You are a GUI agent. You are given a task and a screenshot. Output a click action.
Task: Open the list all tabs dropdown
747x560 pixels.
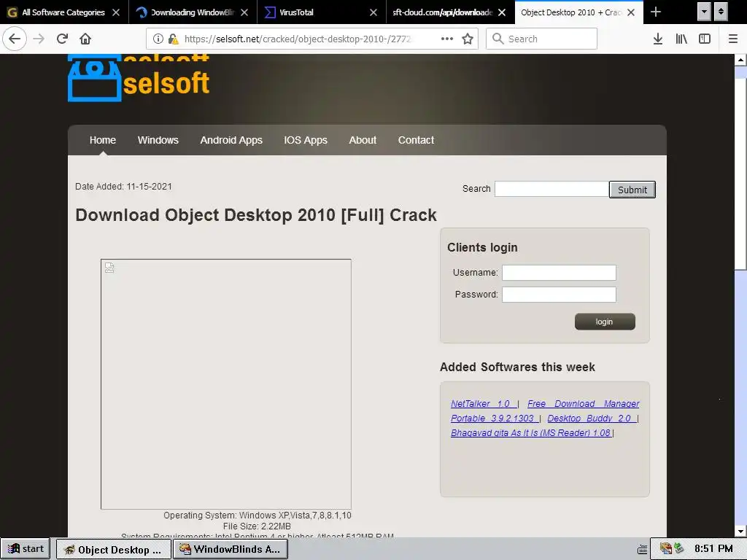(x=704, y=12)
